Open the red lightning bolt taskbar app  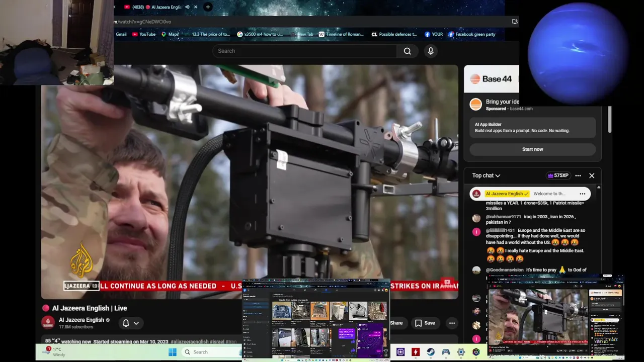(x=416, y=352)
